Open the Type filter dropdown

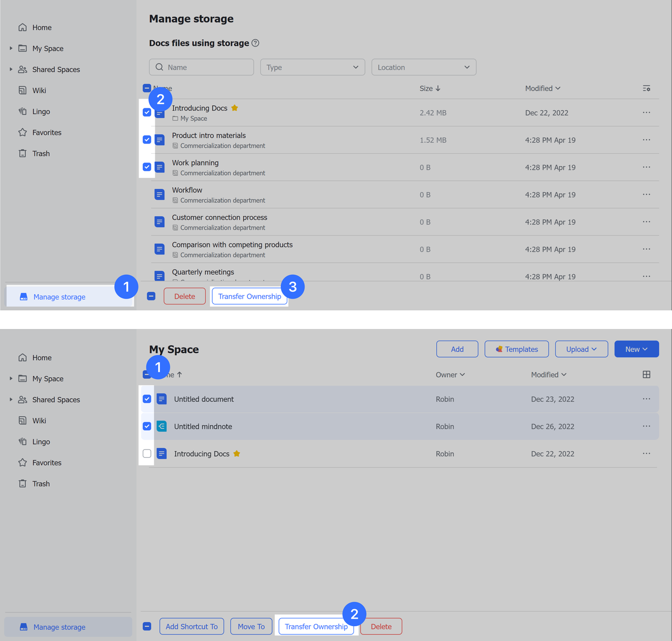tap(312, 67)
